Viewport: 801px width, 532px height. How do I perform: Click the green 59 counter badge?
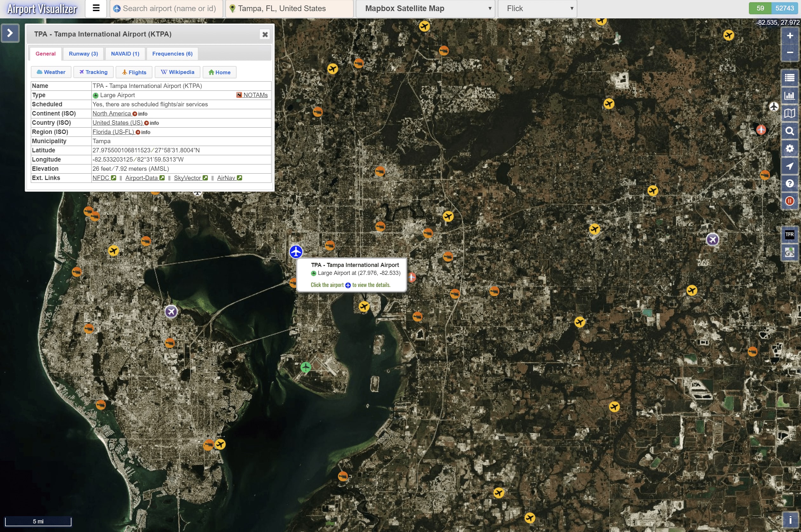(x=760, y=8)
